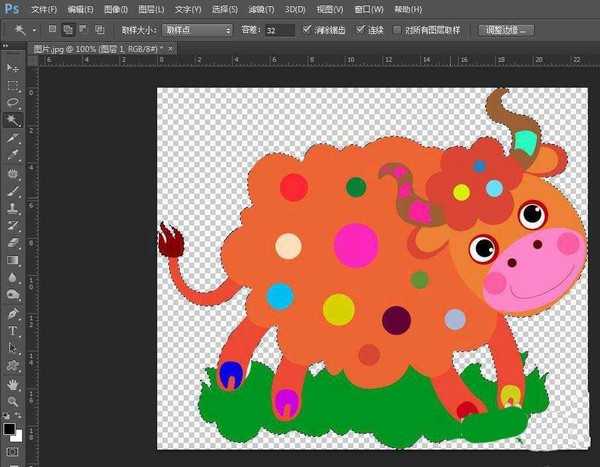Viewport: 600px width, 467px height.
Task: Select the Lasso tool
Action: pos(14,103)
